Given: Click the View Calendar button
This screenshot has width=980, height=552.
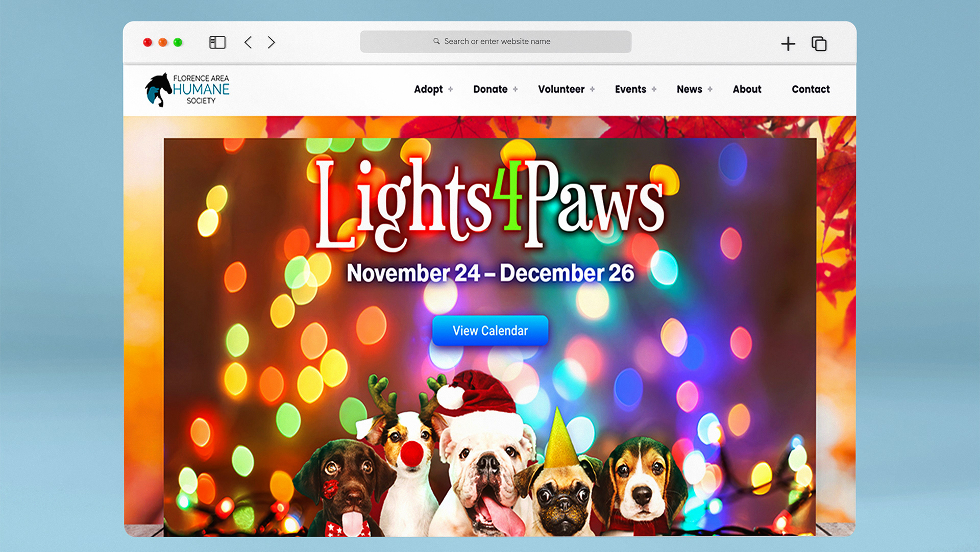Looking at the screenshot, I should tap(490, 331).
